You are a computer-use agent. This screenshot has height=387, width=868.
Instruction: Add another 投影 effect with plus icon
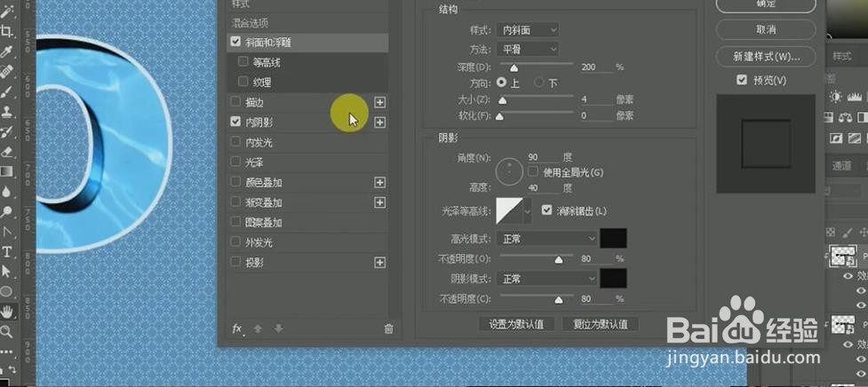379,263
